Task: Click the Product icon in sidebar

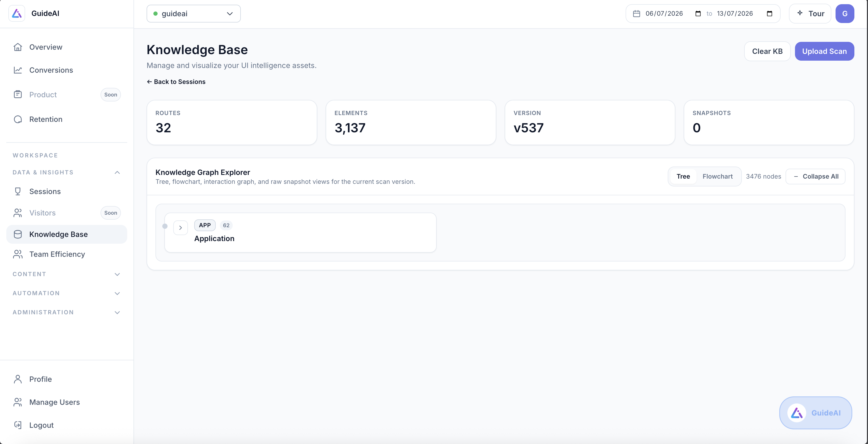Action: [18, 95]
